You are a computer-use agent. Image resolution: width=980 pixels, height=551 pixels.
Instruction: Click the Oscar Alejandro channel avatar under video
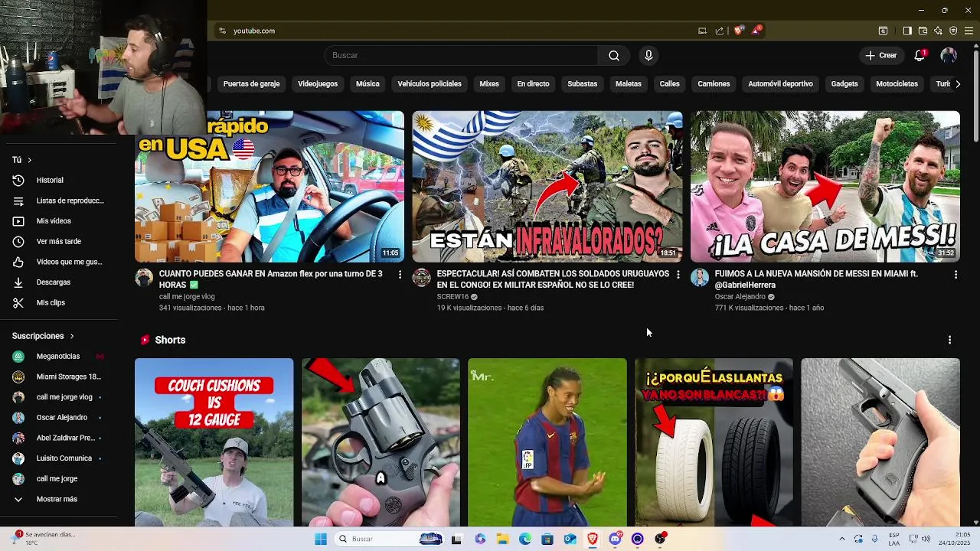pos(700,278)
